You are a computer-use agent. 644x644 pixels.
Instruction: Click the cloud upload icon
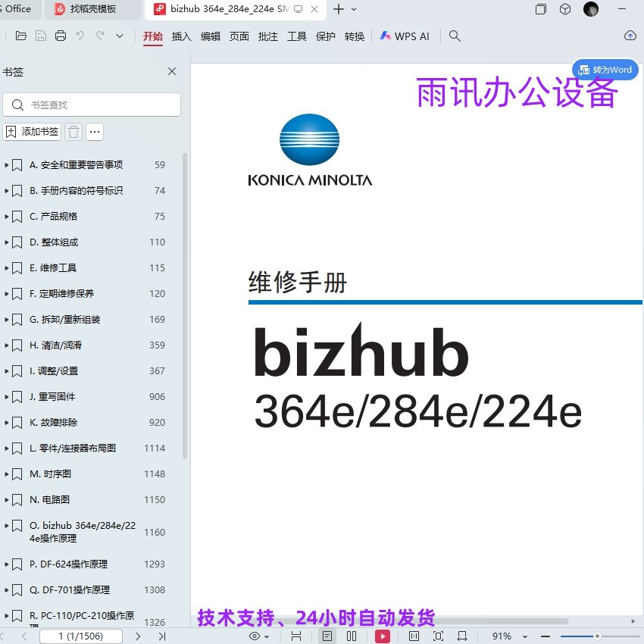pos(630,36)
